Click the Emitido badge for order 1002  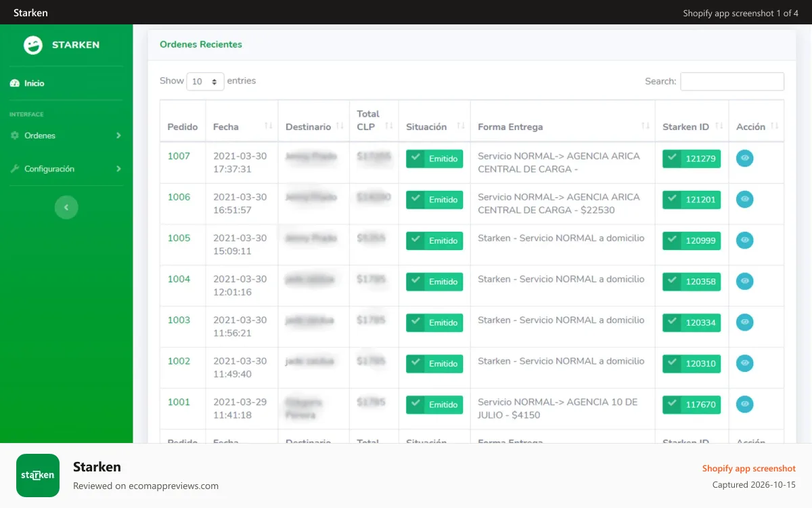[434, 364]
